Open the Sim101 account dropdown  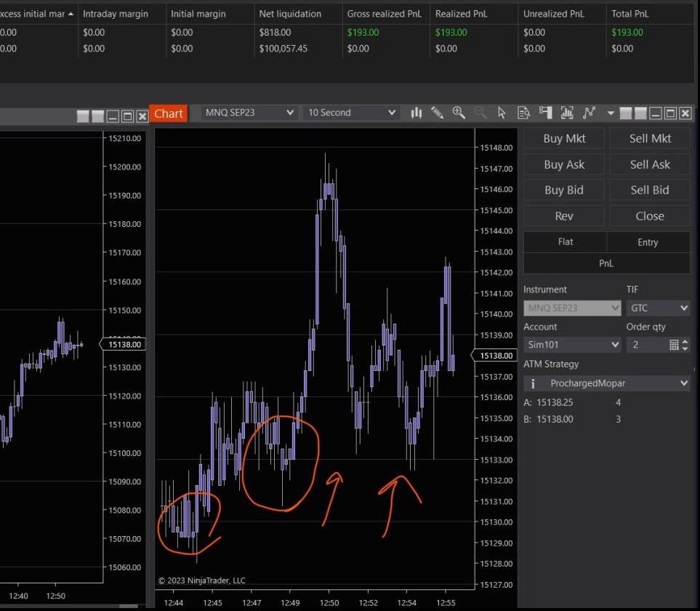click(x=572, y=345)
